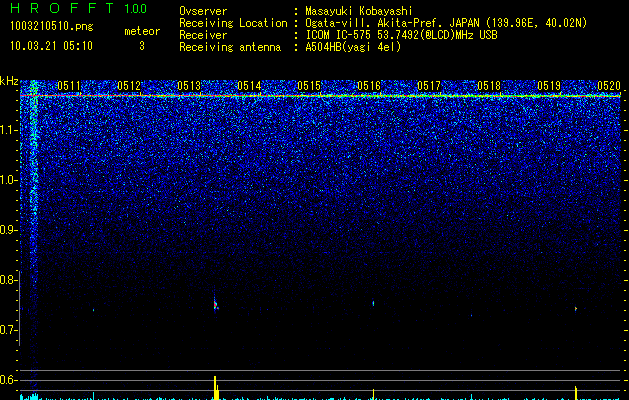This screenshot has height=400, width=629.
Task: Click the 1.0 kHz axis tick label
Action: point(8,181)
